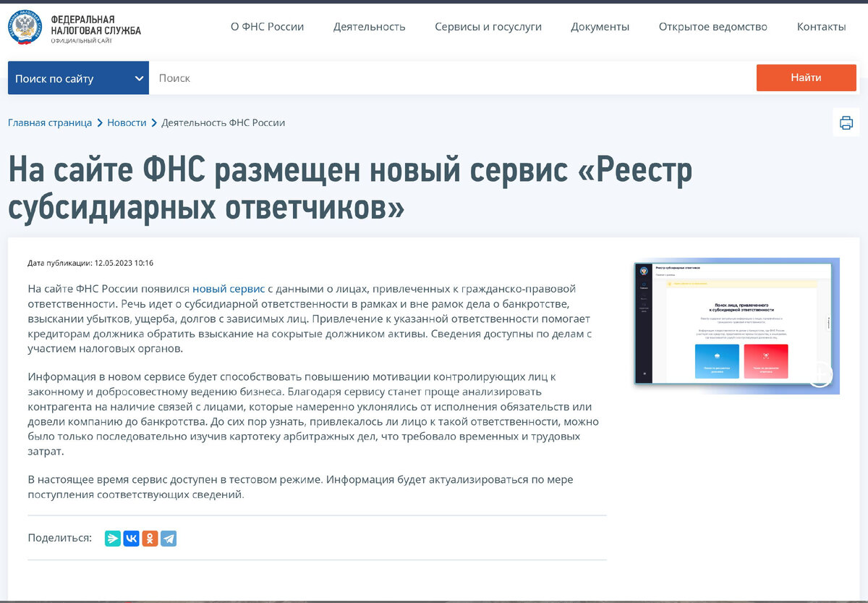Open the «Поиск по сайту» dropdown
The height and width of the screenshot is (603, 868).
pos(78,78)
